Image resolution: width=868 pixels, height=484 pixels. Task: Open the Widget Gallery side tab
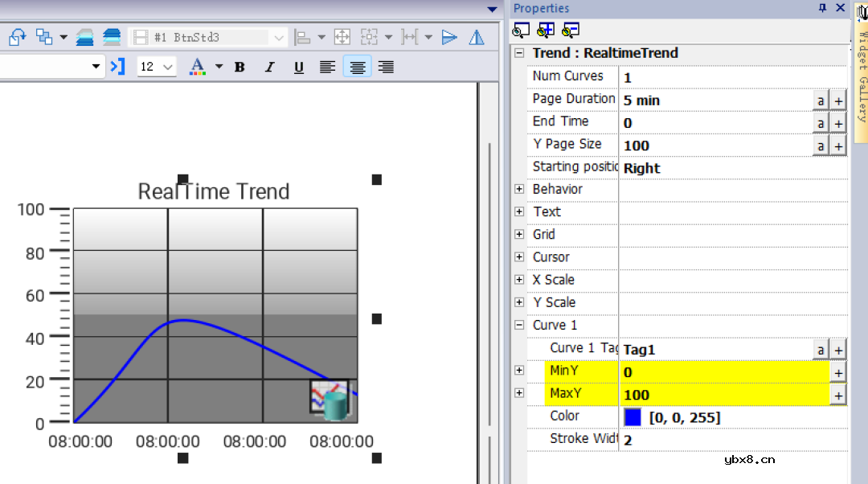click(860, 72)
